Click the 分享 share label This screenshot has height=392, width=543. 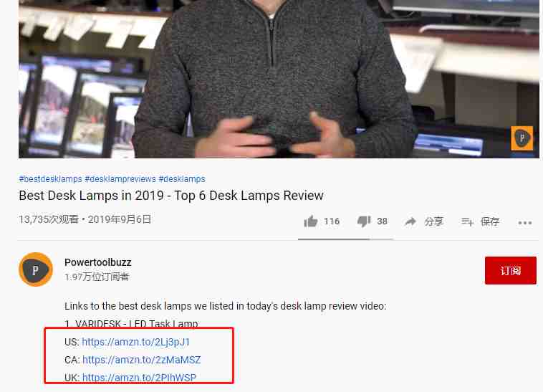(433, 221)
